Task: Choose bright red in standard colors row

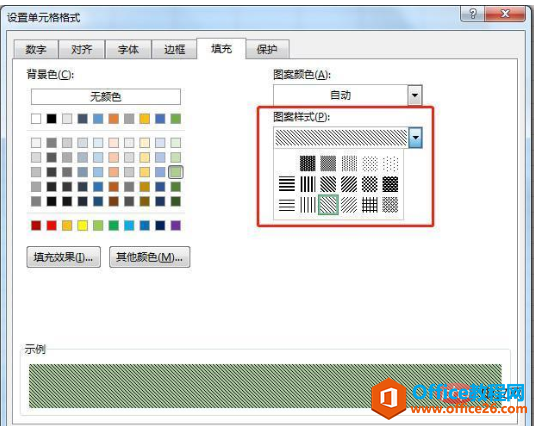Action: [x=51, y=225]
